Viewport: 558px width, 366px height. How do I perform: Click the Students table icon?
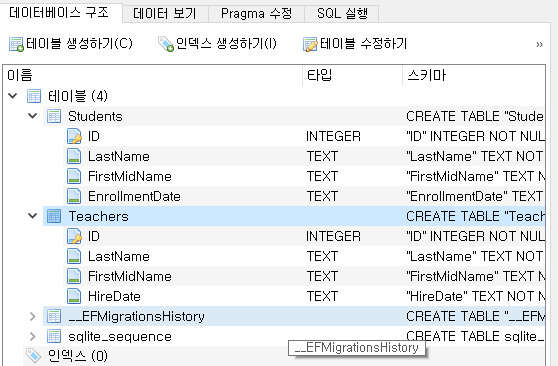54,116
